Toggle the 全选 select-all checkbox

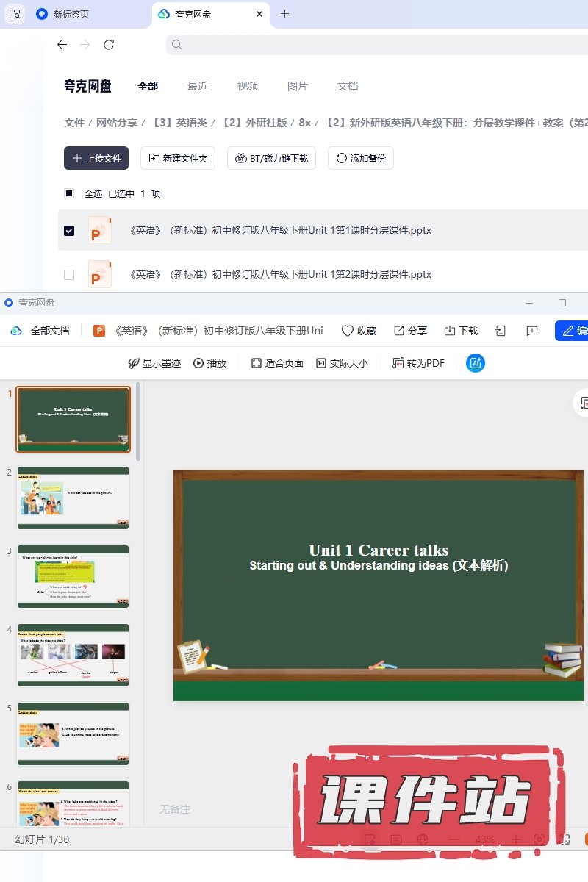[x=69, y=194]
